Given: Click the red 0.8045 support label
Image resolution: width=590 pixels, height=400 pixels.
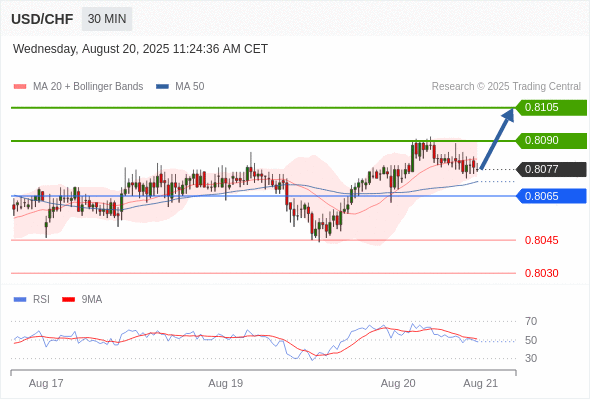Looking at the screenshot, I should (x=541, y=240).
